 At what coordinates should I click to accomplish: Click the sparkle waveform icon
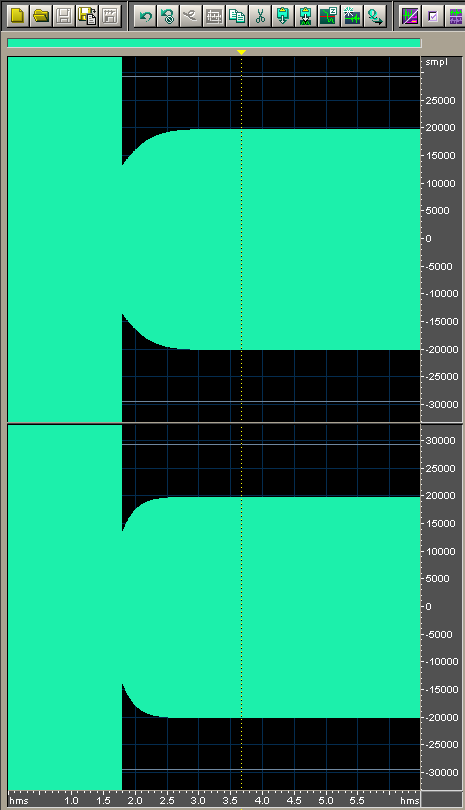click(351, 16)
